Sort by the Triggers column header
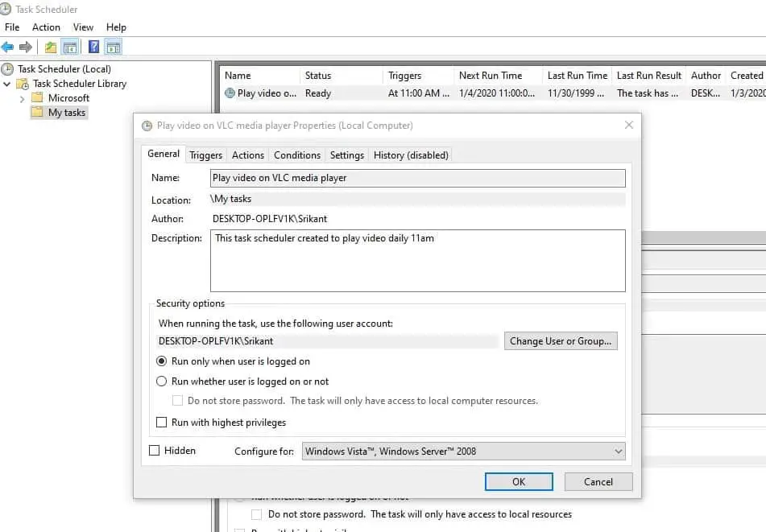766x532 pixels. [418, 76]
